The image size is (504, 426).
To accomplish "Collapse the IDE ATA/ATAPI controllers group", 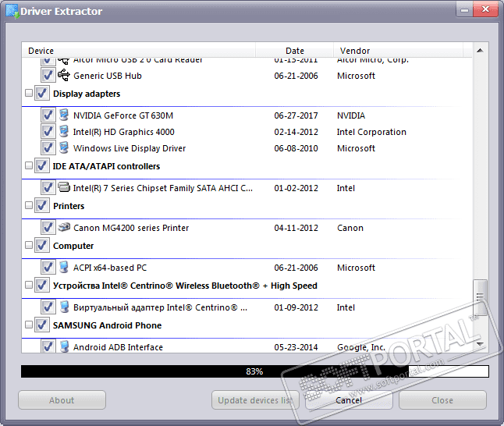I will 29,166.
